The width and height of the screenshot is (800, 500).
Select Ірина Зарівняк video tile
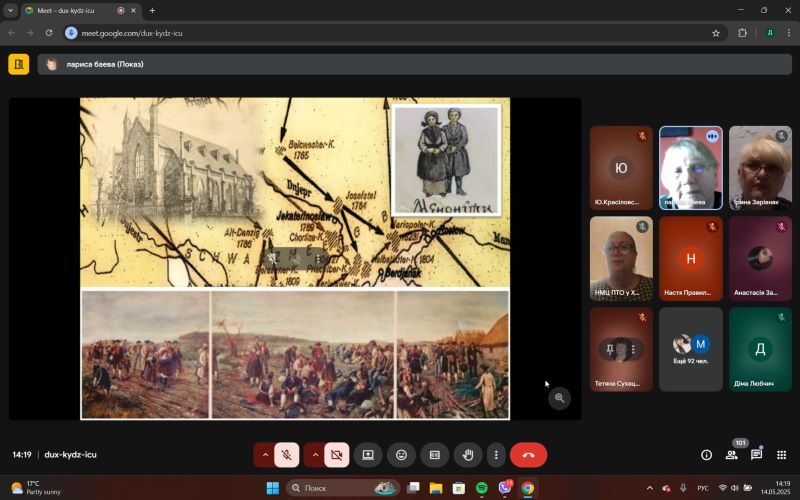point(760,168)
